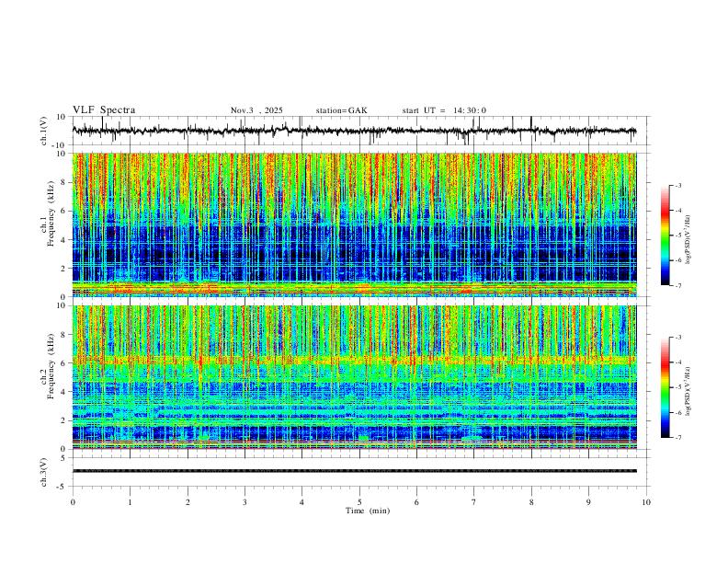This screenshot has height=563, width=728.
Task: Click the yellow 6 kHz band in ch.2 spectrogram
Action: tap(354, 360)
